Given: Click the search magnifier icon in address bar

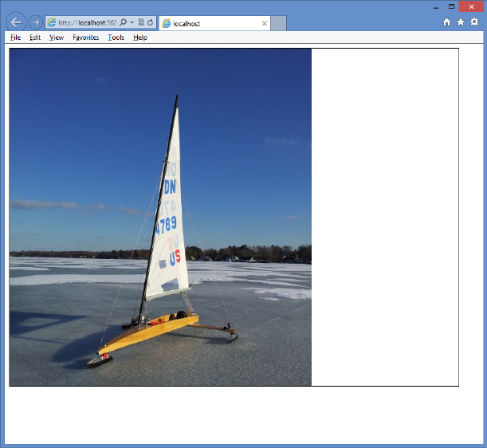Looking at the screenshot, I should pyautogui.click(x=123, y=22).
